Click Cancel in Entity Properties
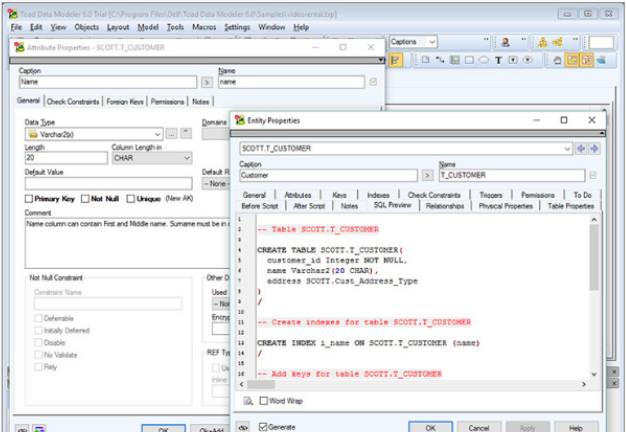 click(479, 427)
